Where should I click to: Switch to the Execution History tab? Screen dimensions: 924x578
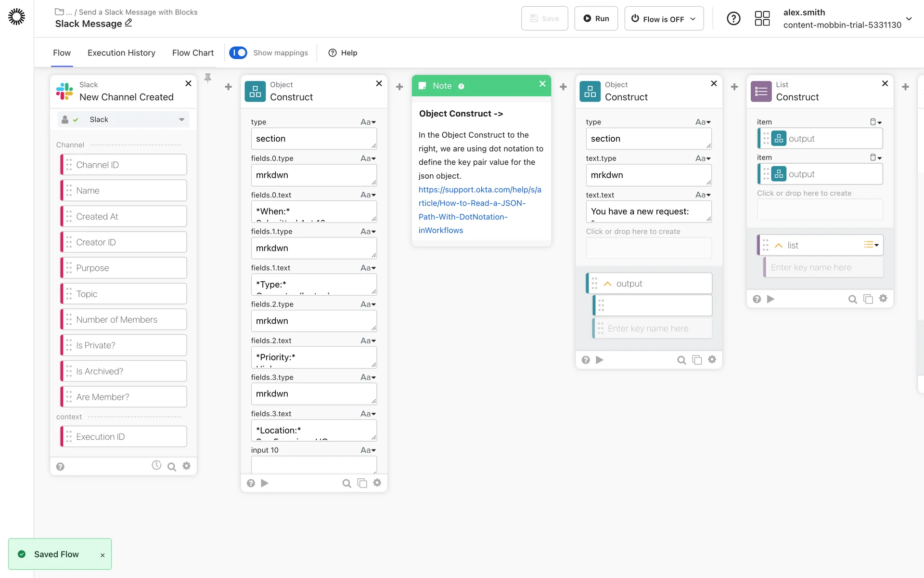[121, 53]
